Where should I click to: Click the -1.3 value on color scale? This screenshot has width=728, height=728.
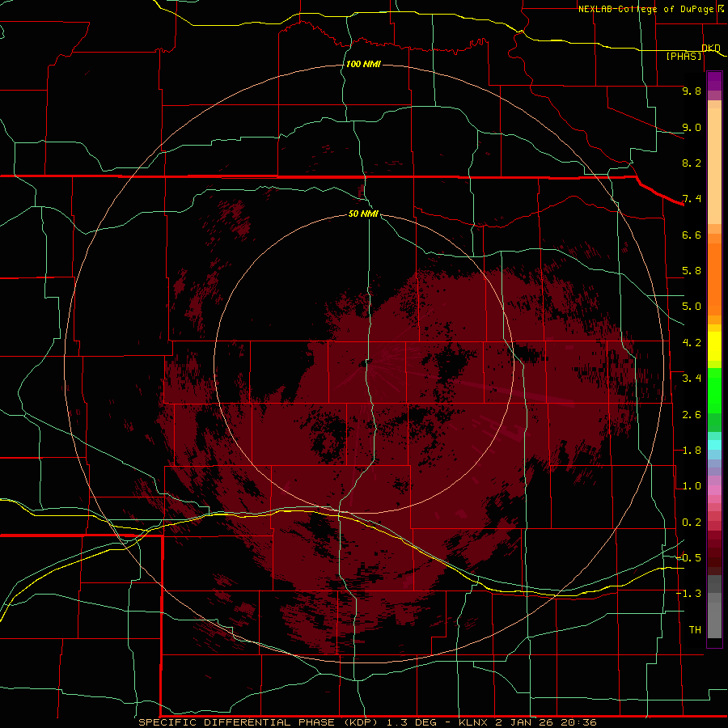688,594
